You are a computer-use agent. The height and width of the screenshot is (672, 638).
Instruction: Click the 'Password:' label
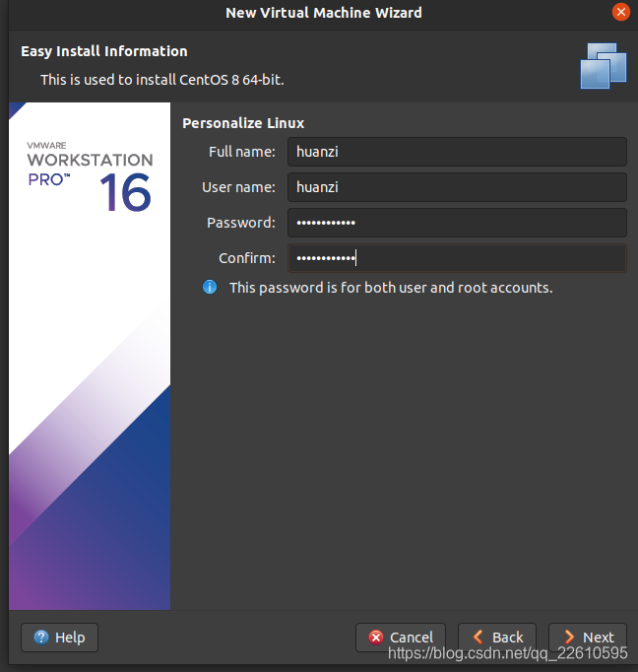(241, 223)
